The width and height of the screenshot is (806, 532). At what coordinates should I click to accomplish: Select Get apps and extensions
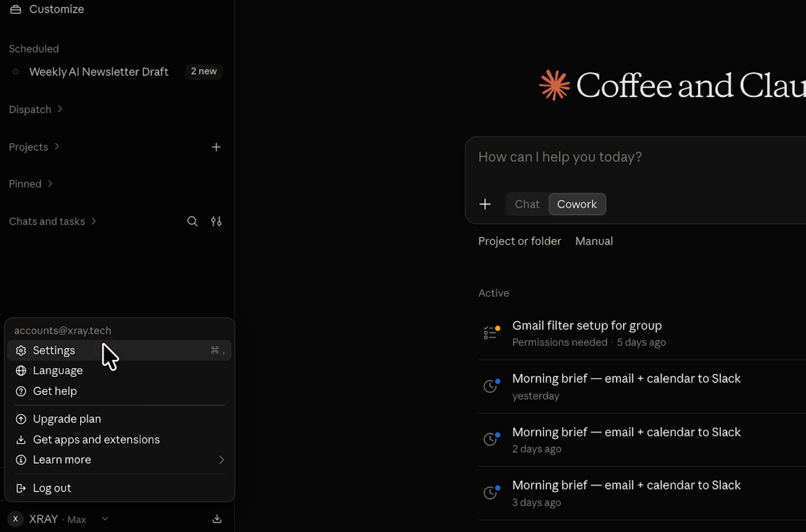click(x=119, y=440)
